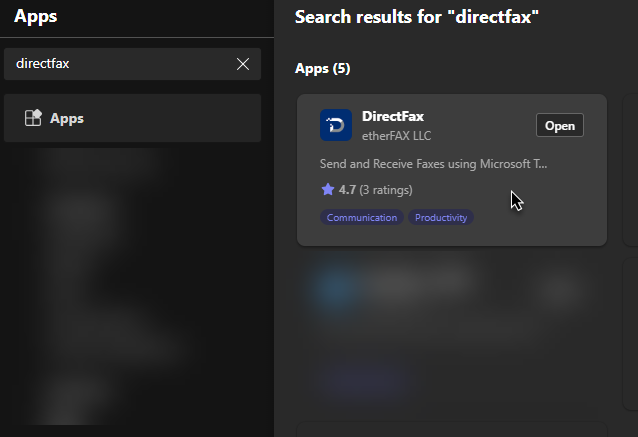Click the blurred button on the second app card
The image size is (638, 437).
(558, 290)
